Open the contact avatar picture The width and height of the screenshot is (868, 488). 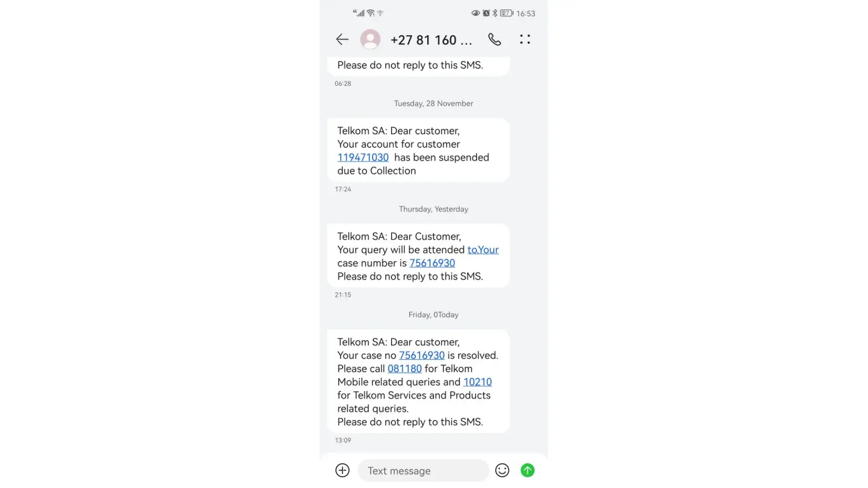pyautogui.click(x=370, y=39)
